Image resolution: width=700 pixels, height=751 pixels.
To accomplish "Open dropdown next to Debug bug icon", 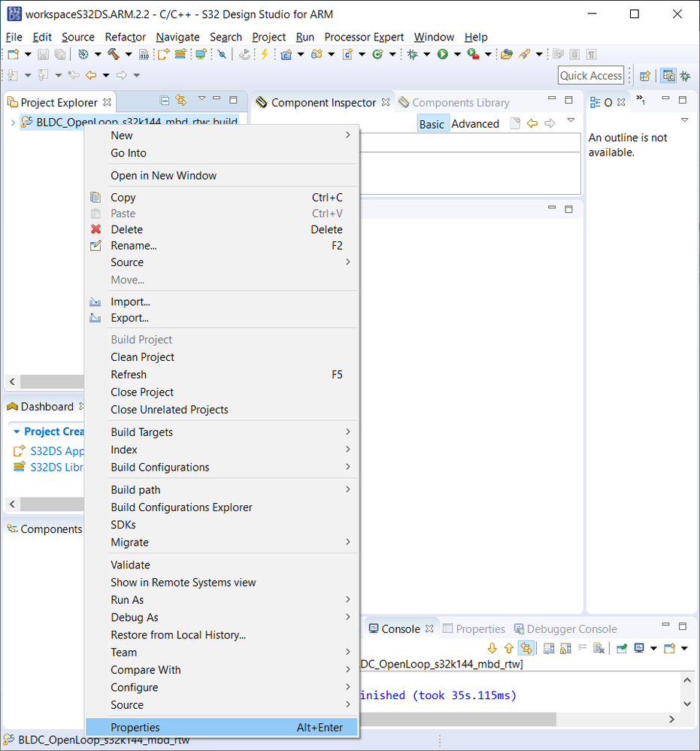I will coord(426,55).
